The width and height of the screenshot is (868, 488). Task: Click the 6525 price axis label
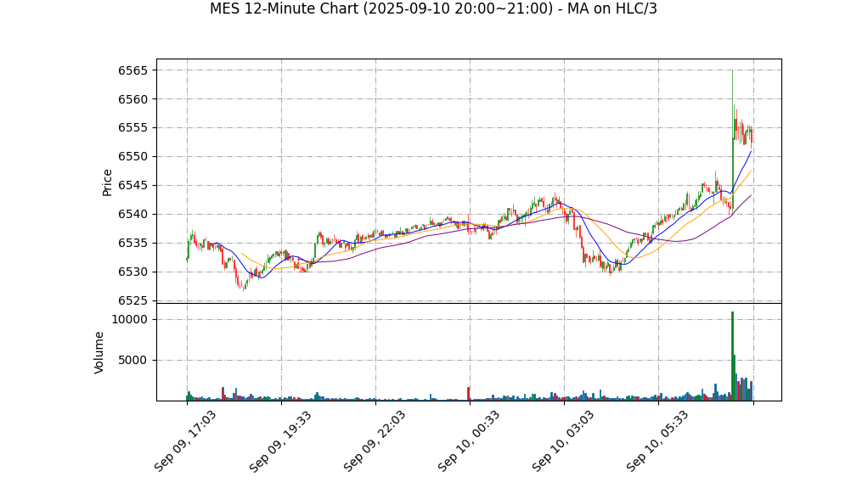tap(132, 300)
